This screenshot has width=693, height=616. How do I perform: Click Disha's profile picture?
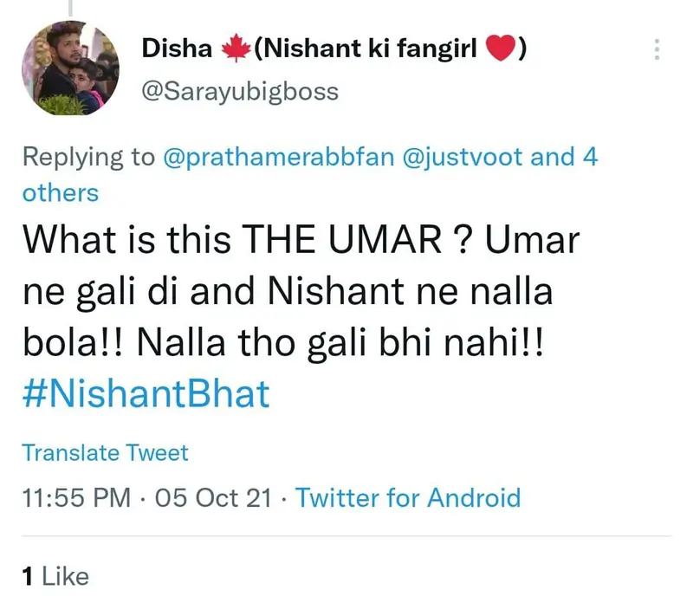click(x=69, y=69)
